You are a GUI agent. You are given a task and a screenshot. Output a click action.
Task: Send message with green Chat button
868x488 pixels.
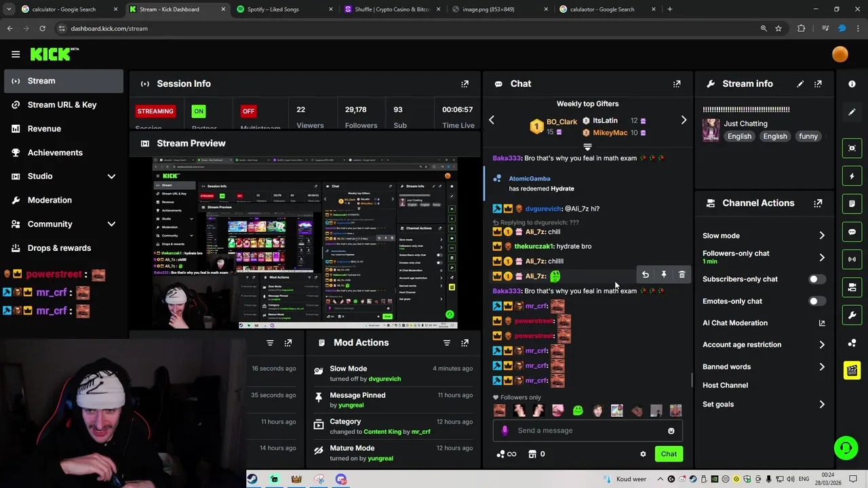pos(669,454)
